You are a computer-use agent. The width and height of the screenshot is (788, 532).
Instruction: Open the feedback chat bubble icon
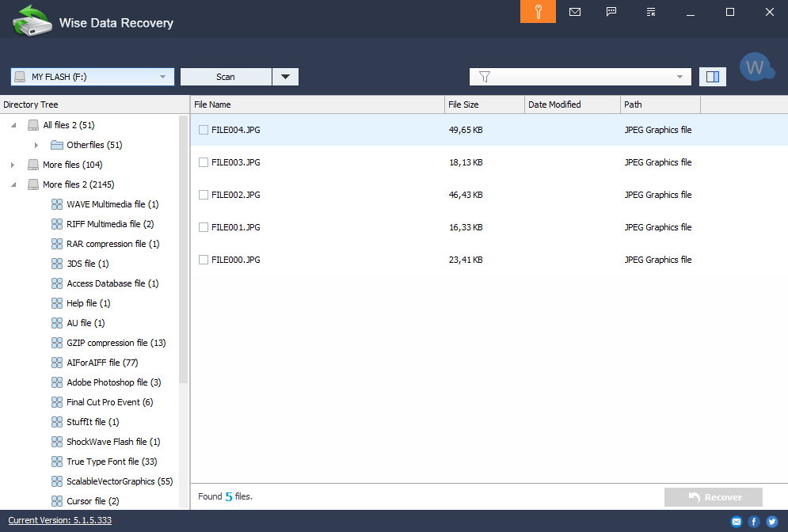pyautogui.click(x=611, y=12)
